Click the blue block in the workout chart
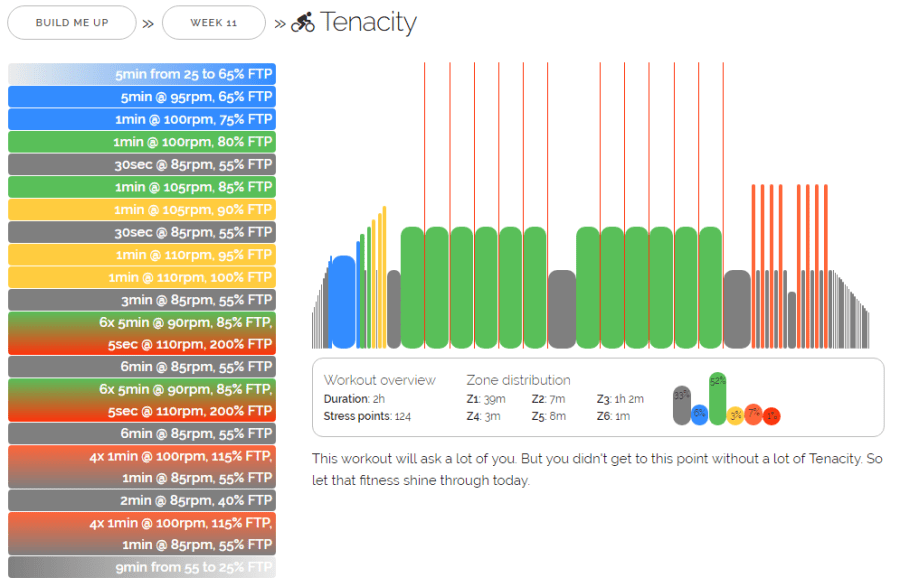Image resolution: width=900 pixels, height=587 pixels. 343,301
